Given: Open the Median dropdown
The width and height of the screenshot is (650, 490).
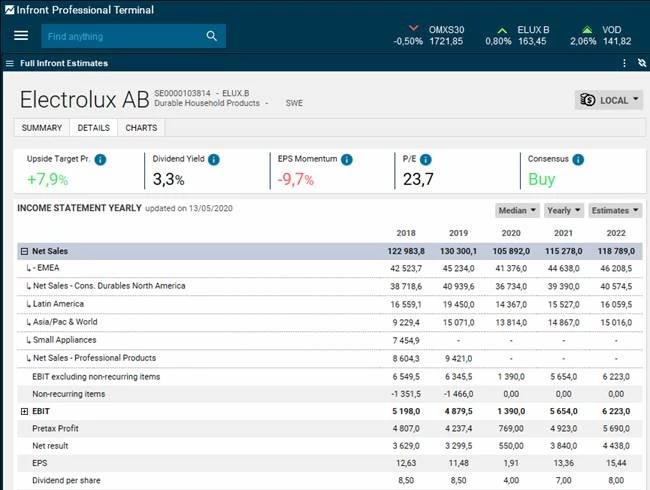Looking at the screenshot, I should pos(517,211).
